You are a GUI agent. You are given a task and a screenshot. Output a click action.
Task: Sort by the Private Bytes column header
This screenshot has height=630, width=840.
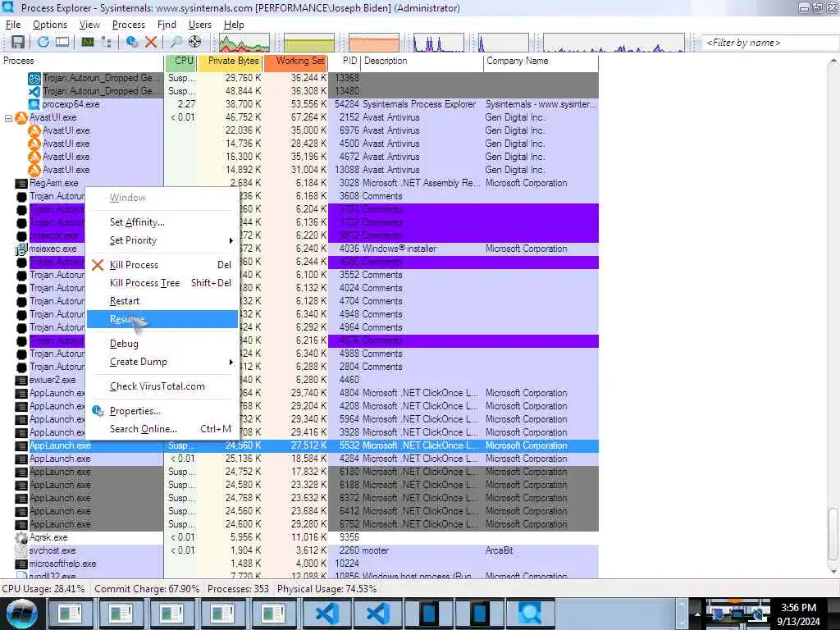click(x=230, y=61)
